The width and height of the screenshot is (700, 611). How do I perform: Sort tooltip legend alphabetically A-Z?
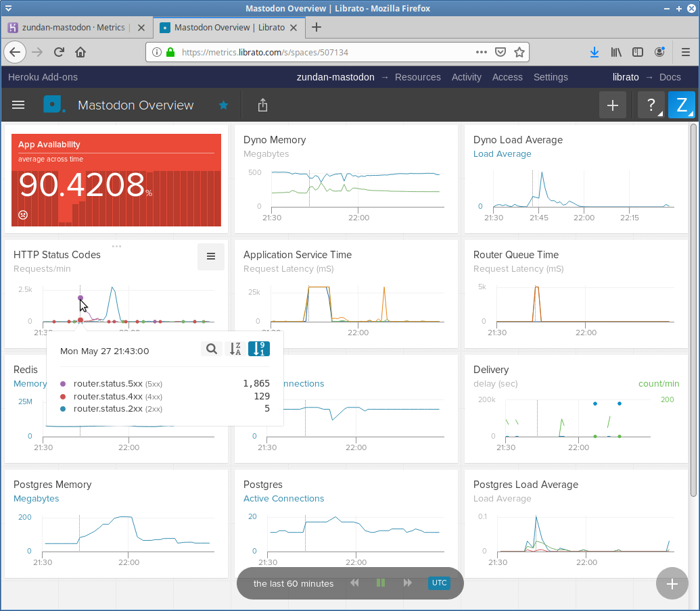tap(235, 349)
